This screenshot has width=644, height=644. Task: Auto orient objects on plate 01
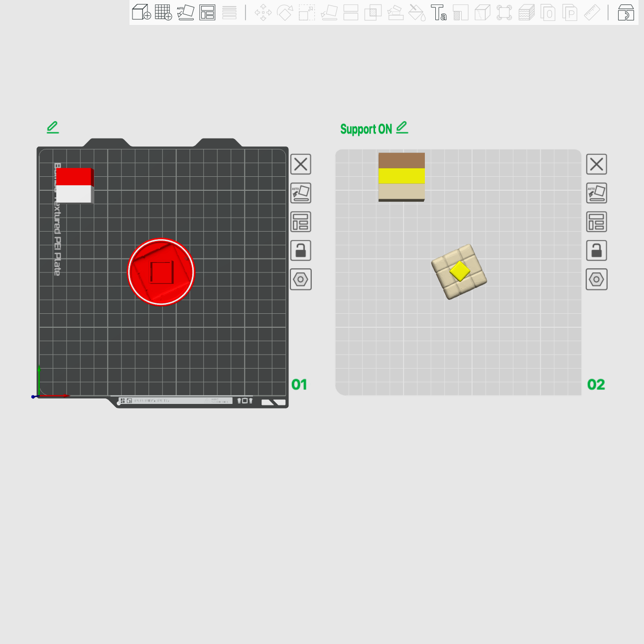[301, 193]
